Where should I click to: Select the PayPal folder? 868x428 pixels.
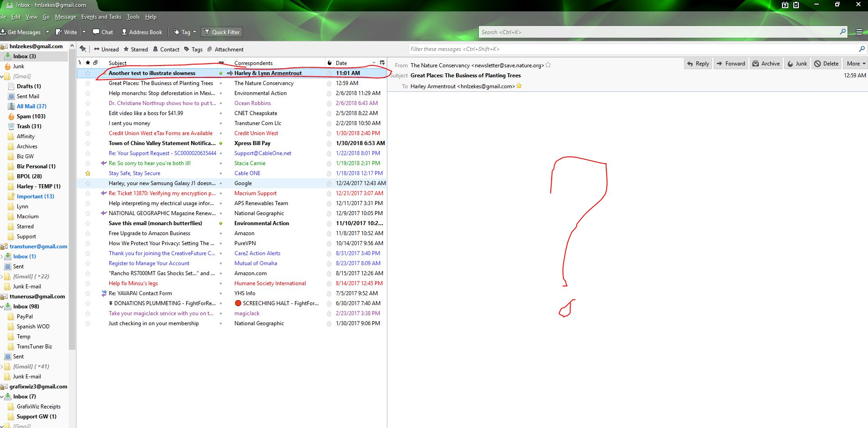[25, 317]
